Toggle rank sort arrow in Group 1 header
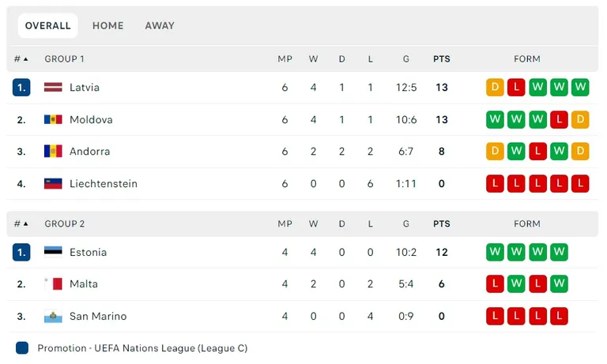 (x=25, y=59)
